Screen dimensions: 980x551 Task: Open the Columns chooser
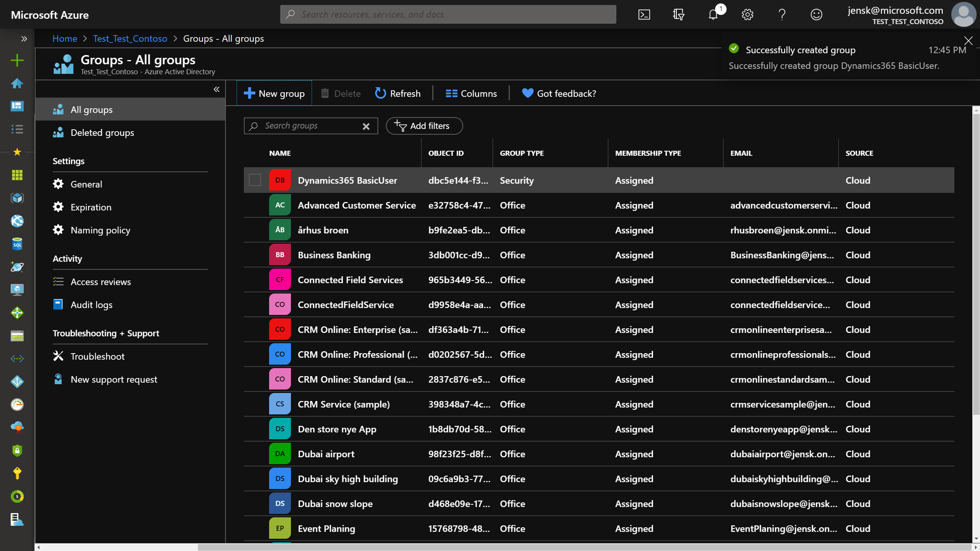coord(471,93)
